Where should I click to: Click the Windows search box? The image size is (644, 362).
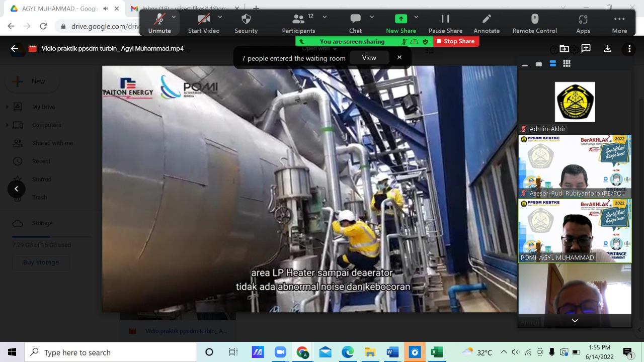[x=111, y=352]
